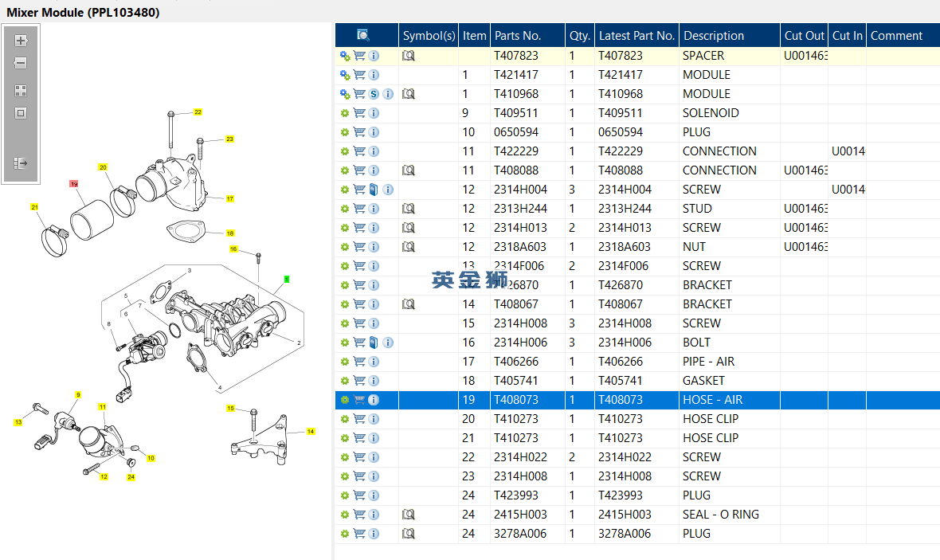The image size is (940, 560).
Task: Click the single-square fit view icon
Action: [21, 113]
